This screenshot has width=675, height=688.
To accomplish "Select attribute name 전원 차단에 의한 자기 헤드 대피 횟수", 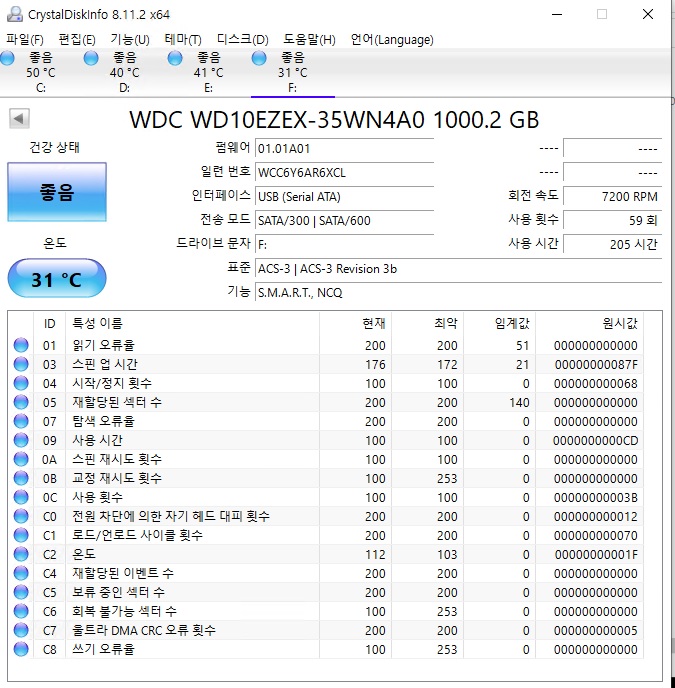I will (171, 516).
